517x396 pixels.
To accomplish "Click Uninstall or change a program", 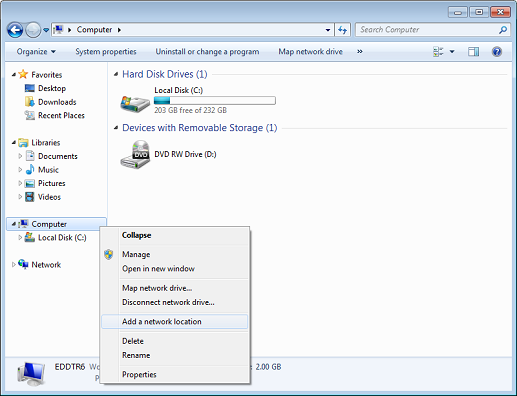I will [x=207, y=52].
